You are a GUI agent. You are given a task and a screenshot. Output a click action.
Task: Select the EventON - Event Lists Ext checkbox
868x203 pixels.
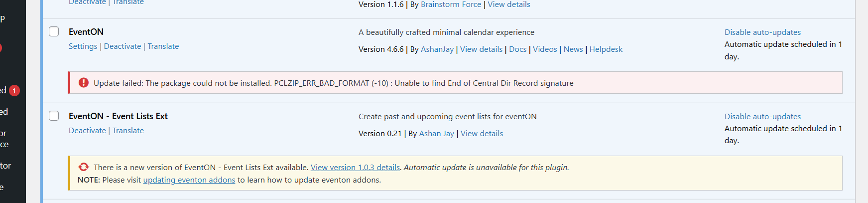[54, 116]
